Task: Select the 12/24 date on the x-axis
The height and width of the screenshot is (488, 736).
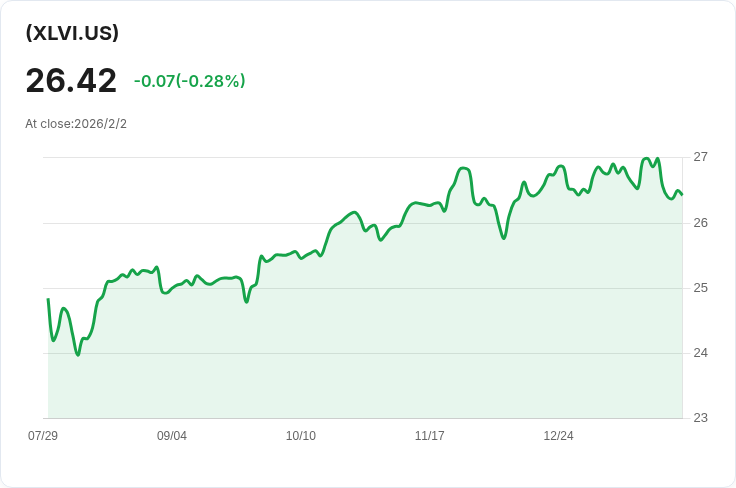Action: [559, 436]
